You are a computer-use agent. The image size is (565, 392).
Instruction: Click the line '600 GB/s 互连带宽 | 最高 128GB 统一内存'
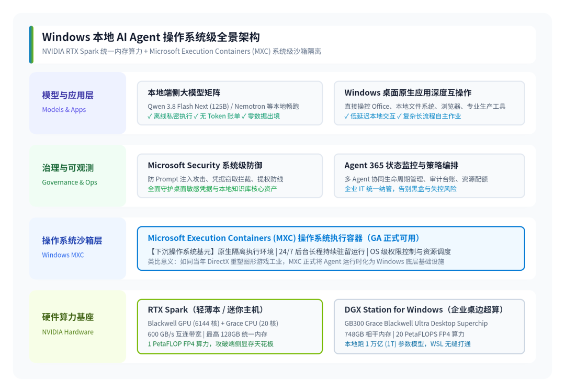tap(208, 334)
